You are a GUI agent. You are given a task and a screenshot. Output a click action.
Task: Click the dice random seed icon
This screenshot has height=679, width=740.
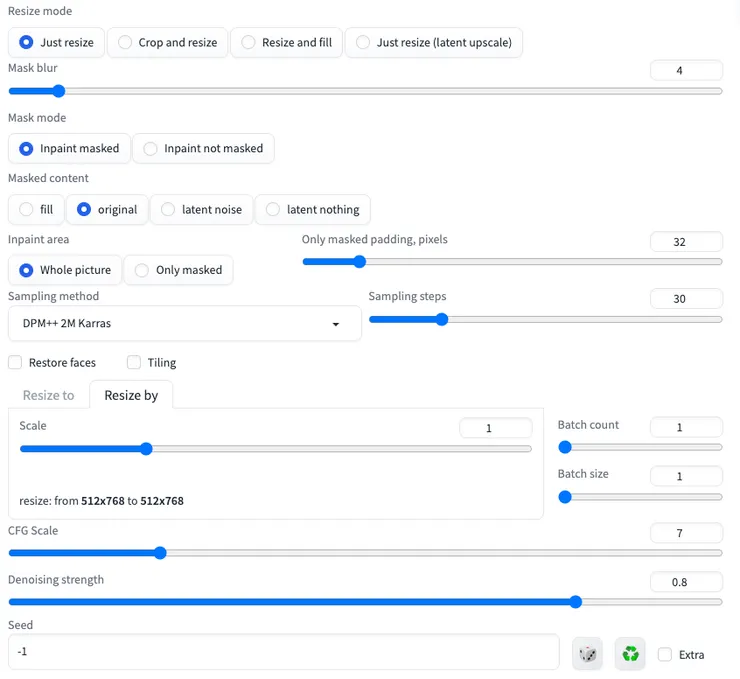click(x=588, y=654)
